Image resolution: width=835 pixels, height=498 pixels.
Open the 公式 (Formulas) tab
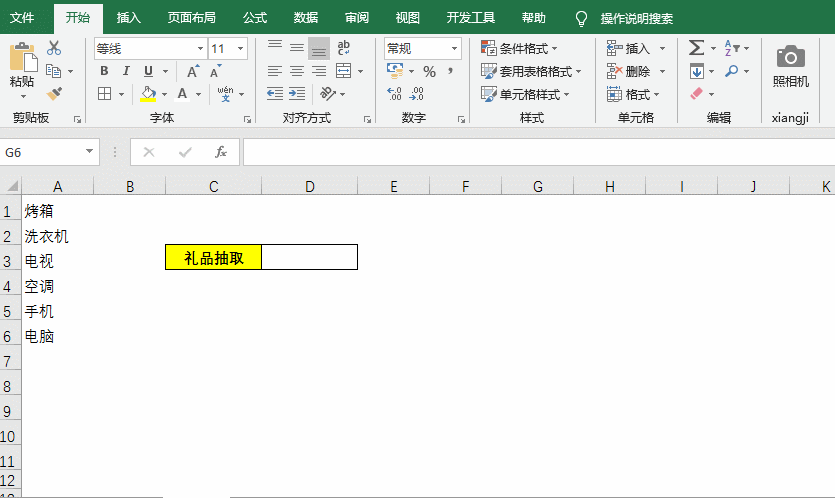(x=255, y=18)
